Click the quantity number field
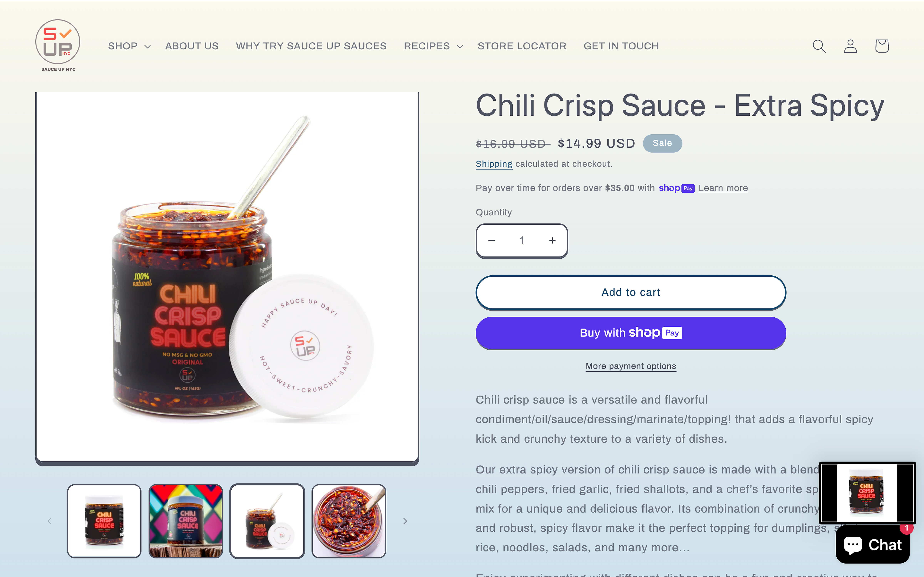Screen dimensions: 924x577 pos(521,240)
